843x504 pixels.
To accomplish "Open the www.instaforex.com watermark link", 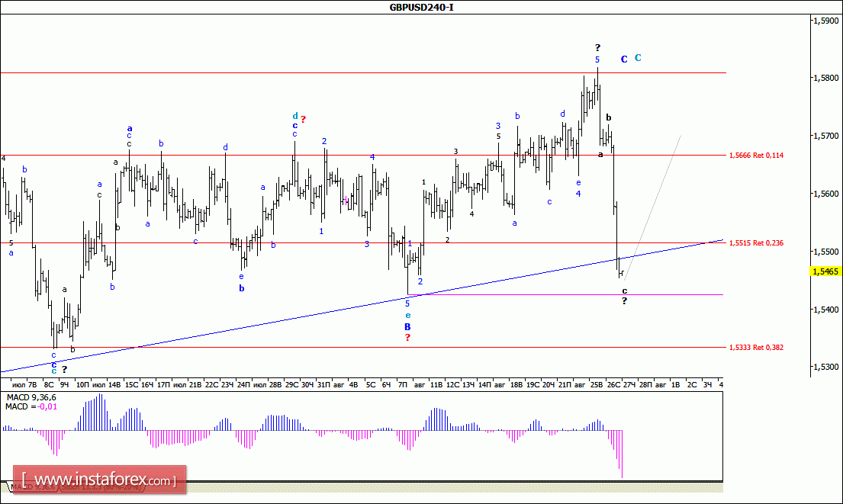I will (x=104, y=480).
